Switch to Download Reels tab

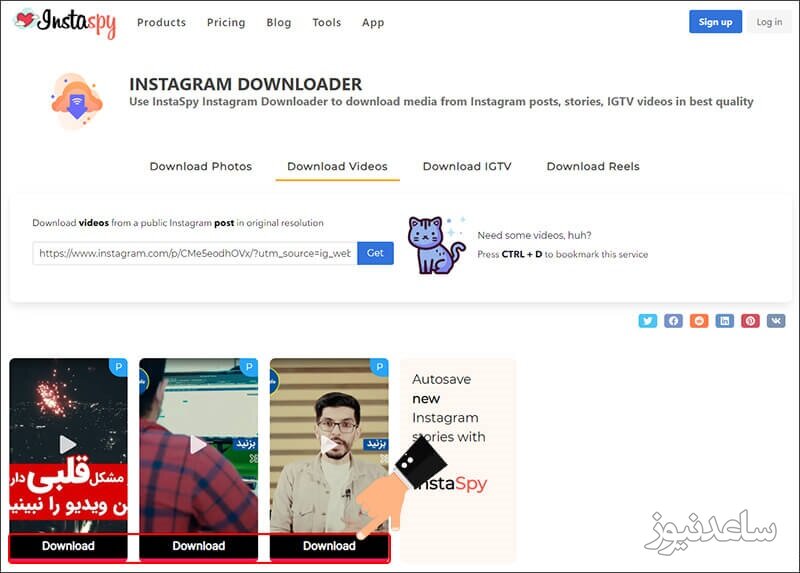tap(593, 166)
